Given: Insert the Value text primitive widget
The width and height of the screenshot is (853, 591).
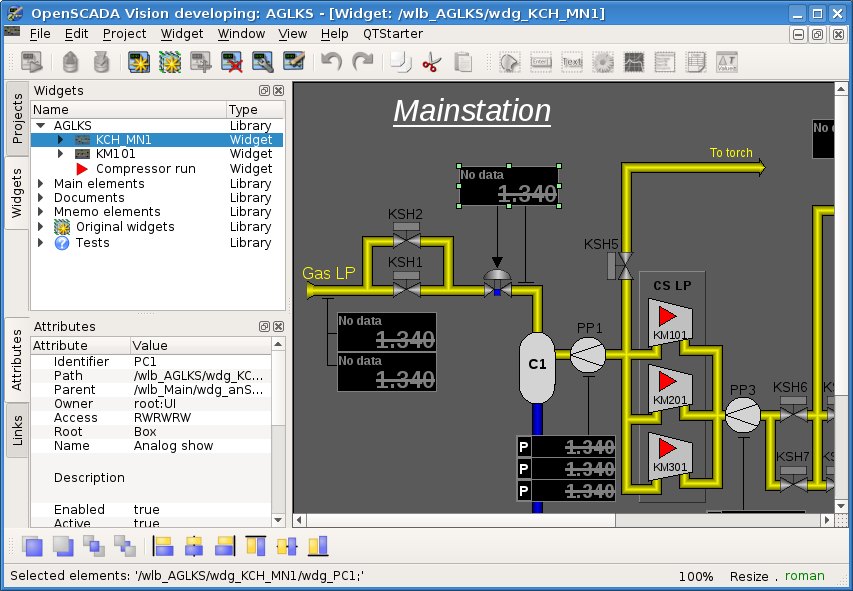Looking at the screenshot, I should click(x=727, y=62).
